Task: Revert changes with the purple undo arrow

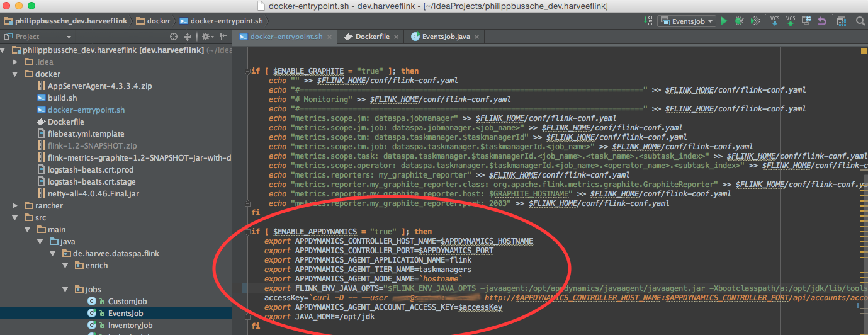Action: (x=822, y=21)
